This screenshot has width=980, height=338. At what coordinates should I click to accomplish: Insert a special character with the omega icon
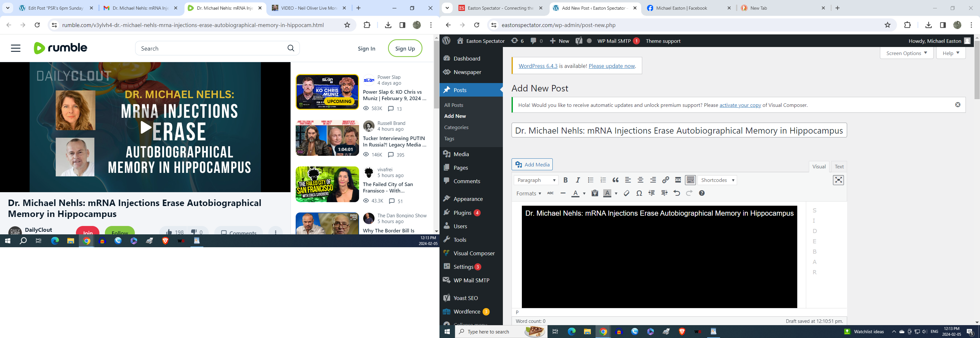pos(639,193)
